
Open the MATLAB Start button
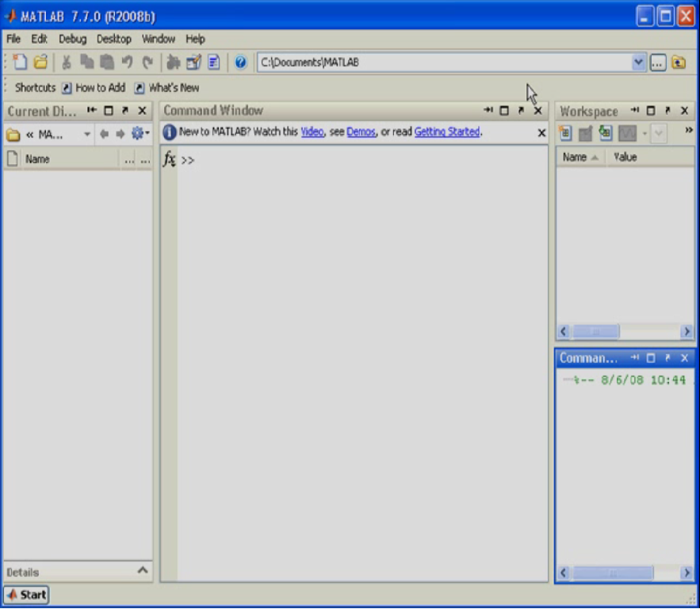tap(27, 595)
